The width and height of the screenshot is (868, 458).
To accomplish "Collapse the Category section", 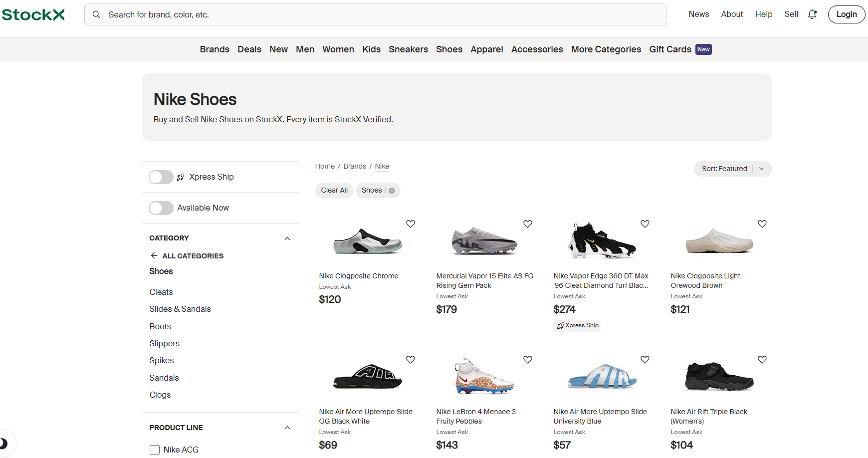I will coord(287,238).
